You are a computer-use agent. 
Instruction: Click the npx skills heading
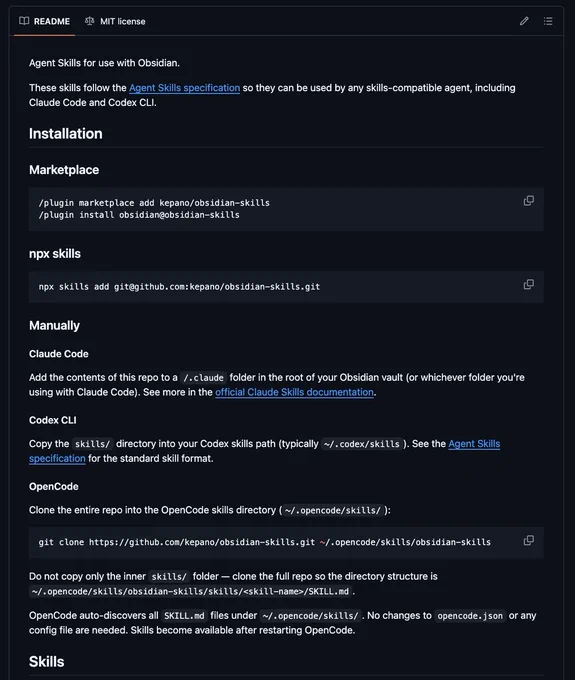click(55, 253)
